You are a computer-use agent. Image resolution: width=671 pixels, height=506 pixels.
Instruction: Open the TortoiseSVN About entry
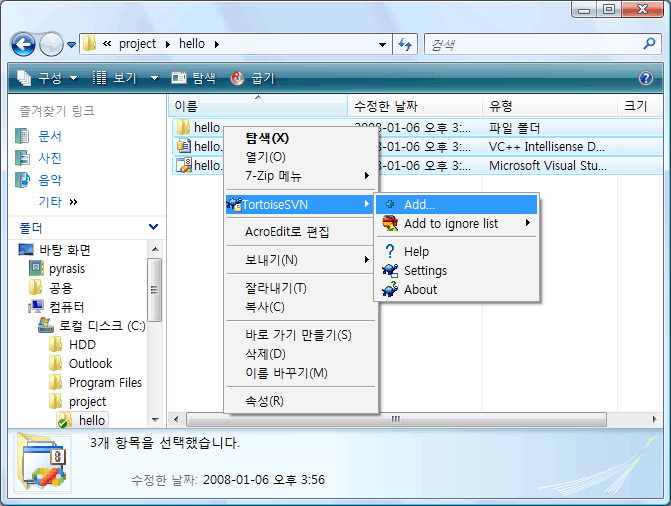tap(420, 290)
